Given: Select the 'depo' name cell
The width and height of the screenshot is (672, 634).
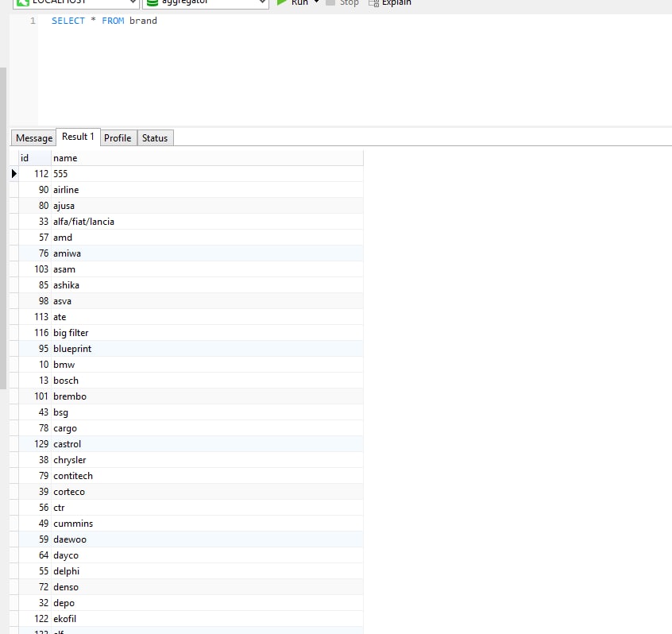Looking at the screenshot, I should [207, 603].
